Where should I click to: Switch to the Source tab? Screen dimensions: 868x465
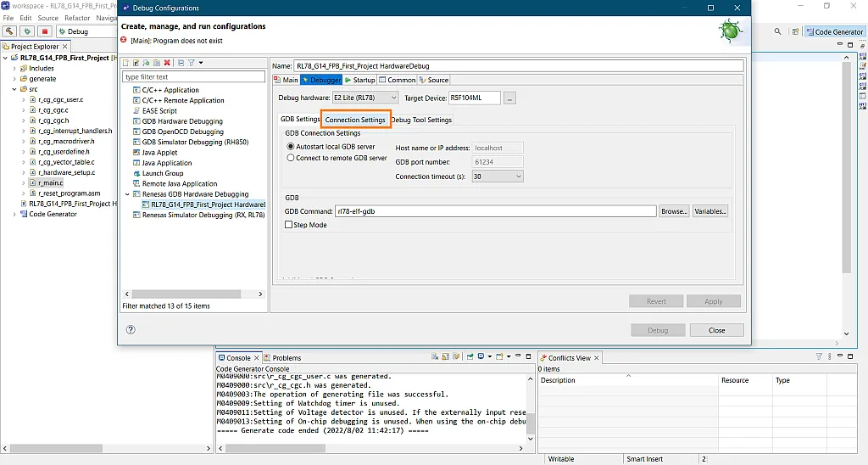pos(434,80)
